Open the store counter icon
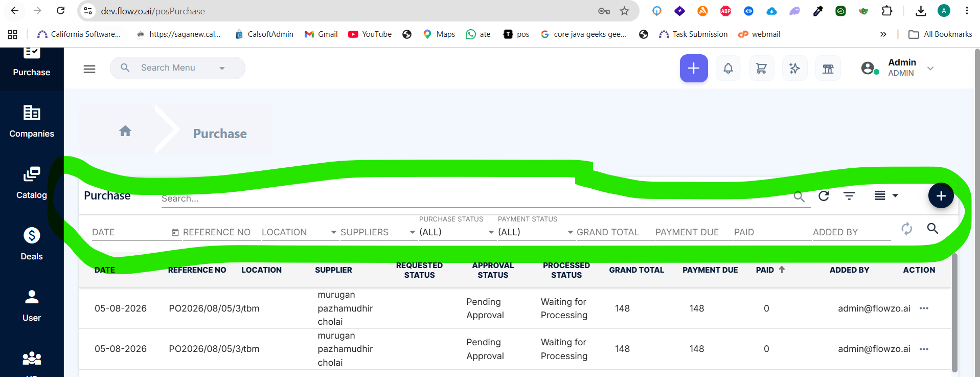Image resolution: width=980 pixels, height=377 pixels. click(x=828, y=68)
